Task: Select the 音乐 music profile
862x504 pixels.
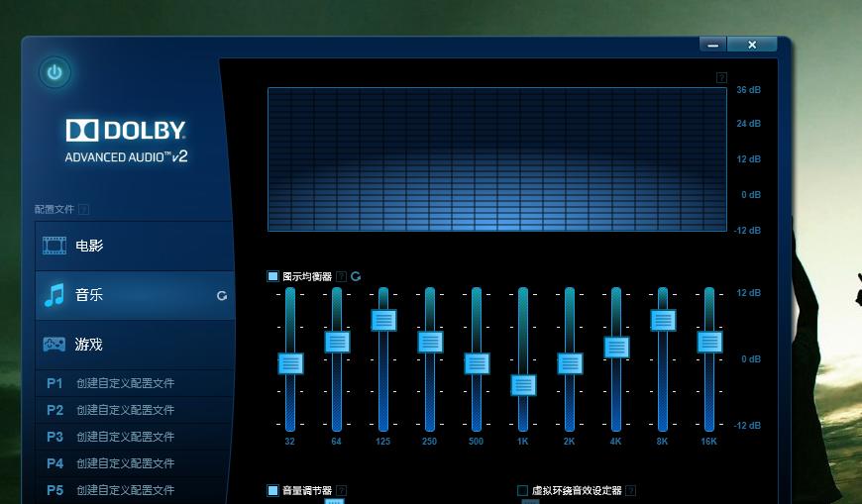Action: pyautogui.click(x=135, y=295)
